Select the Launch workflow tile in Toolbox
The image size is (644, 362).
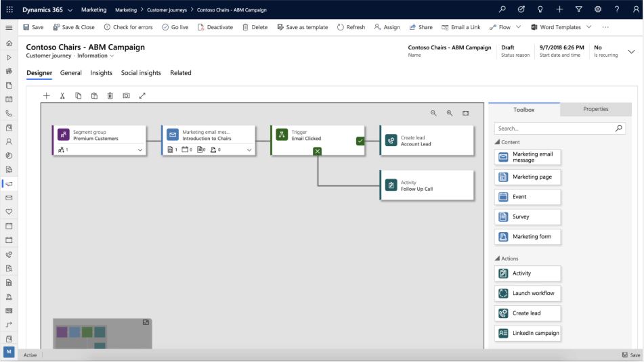[x=528, y=293]
